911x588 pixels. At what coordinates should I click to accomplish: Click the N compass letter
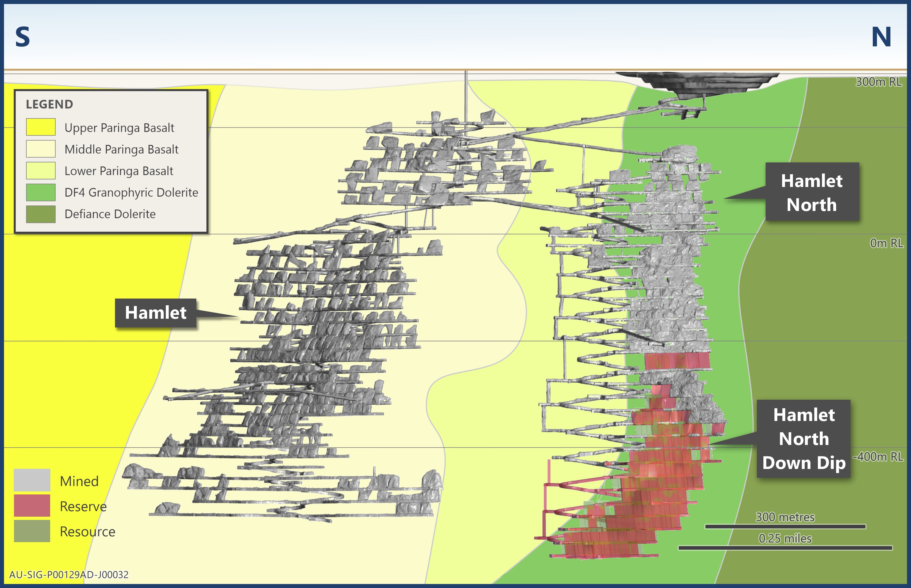tap(881, 37)
